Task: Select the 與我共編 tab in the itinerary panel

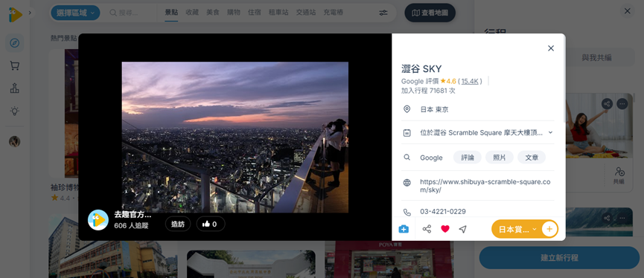Action: (596, 58)
